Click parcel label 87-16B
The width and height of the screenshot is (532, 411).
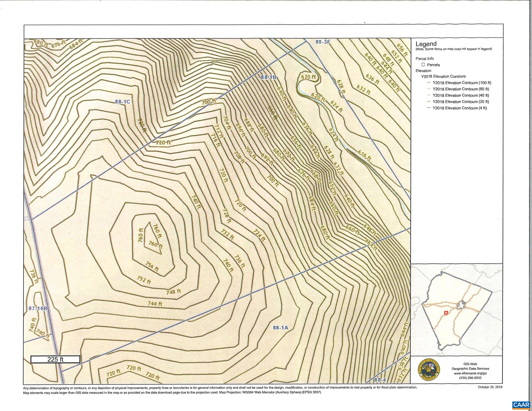[x=38, y=308]
